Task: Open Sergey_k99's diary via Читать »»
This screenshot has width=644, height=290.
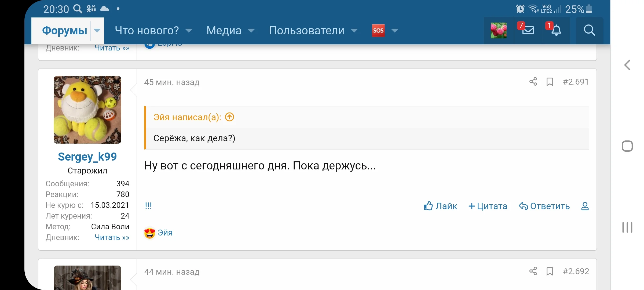Action: point(112,238)
